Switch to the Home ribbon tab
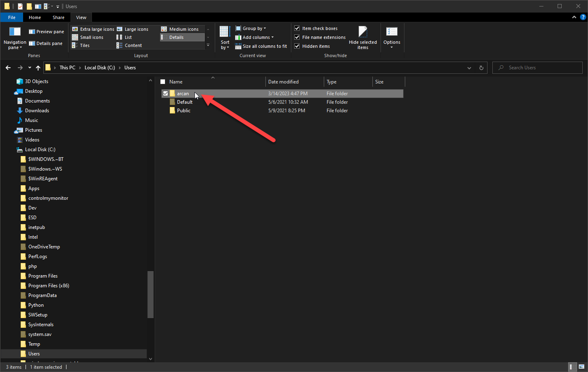588x372 pixels. pos(35,17)
